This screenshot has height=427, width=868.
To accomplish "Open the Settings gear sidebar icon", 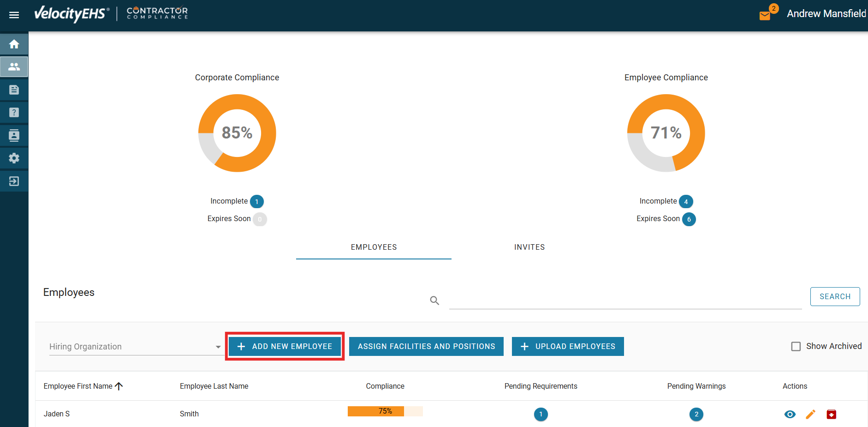I will click(x=14, y=158).
